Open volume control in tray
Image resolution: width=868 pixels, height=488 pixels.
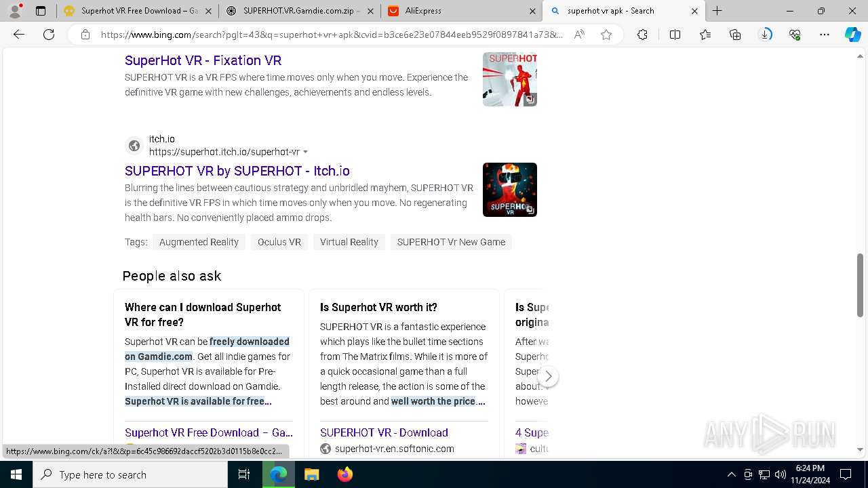(x=780, y=474)
